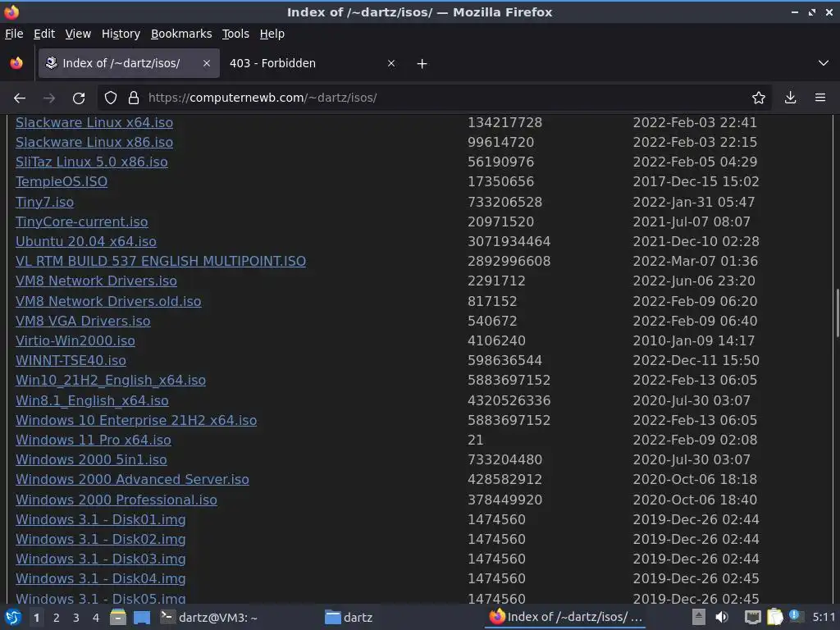
Task: Open Windows 3.1 - Disk01.img link
Action: click(101, 519)
